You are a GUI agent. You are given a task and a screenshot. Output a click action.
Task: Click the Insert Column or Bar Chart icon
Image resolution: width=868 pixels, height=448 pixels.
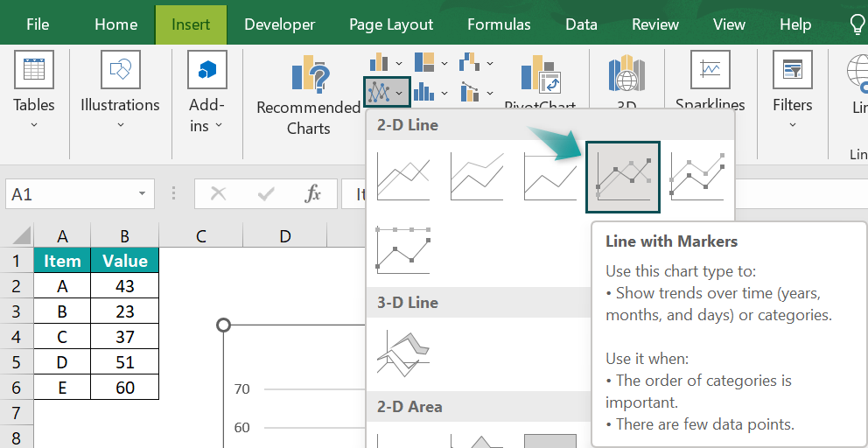pyautogui.click(x=379, y=63)
